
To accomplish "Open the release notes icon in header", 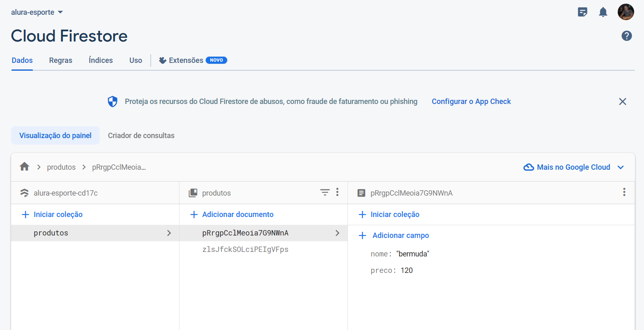I will [582, 12].
